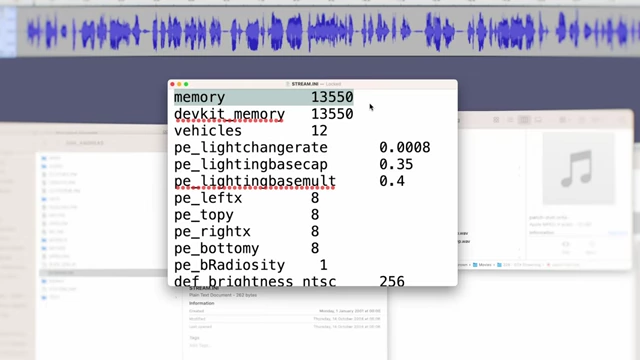Click Movies folder in Finder path bar

[x=482, y=265]
